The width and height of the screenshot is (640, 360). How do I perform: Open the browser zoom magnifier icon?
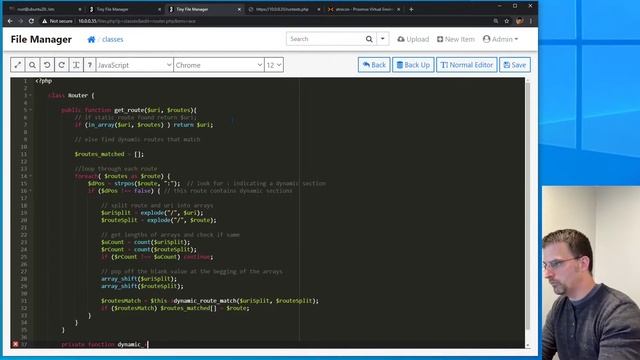pos(496,21)
